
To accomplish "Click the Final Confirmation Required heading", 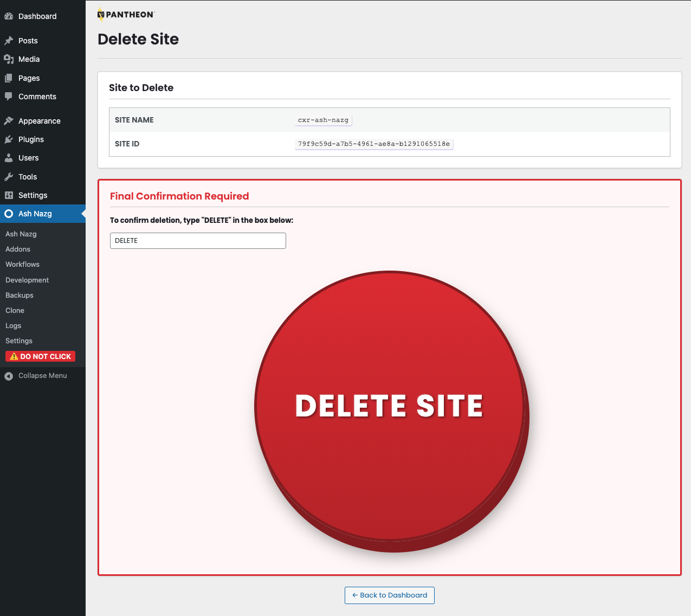I will tap(179, 196).
